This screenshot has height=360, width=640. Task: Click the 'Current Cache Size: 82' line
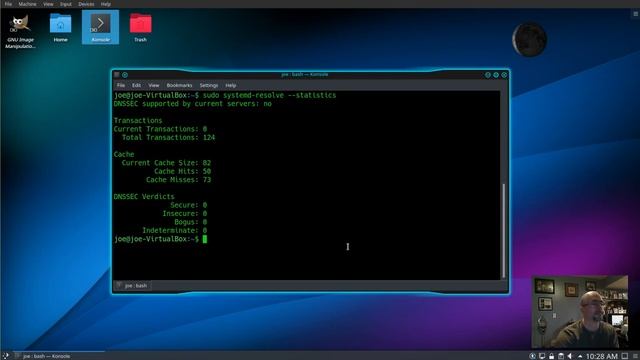[x=166, y=163]
